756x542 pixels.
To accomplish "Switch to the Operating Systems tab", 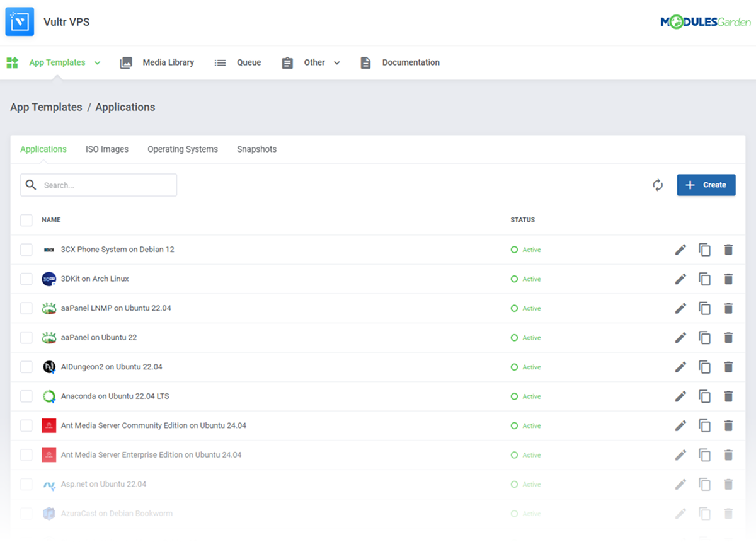I will click(x=183, y=149).
